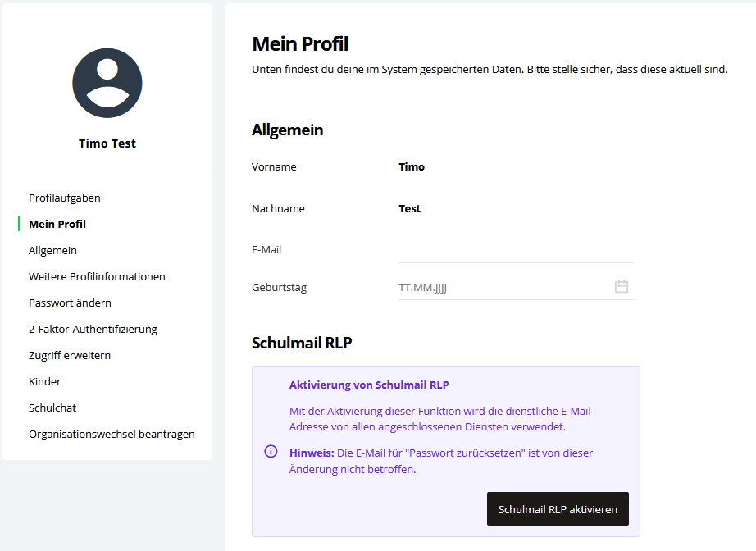
Task: Select Mein Profil in the sidebar
Action: click(x=57, y=224)
